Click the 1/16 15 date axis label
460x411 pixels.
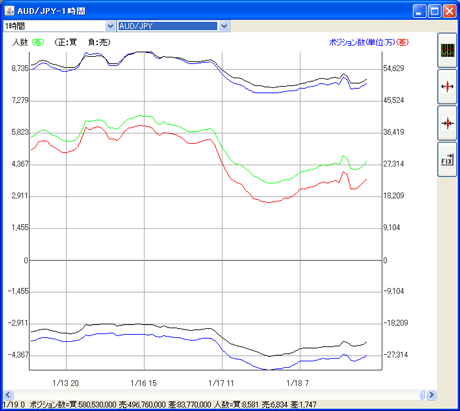click(143, 383)
